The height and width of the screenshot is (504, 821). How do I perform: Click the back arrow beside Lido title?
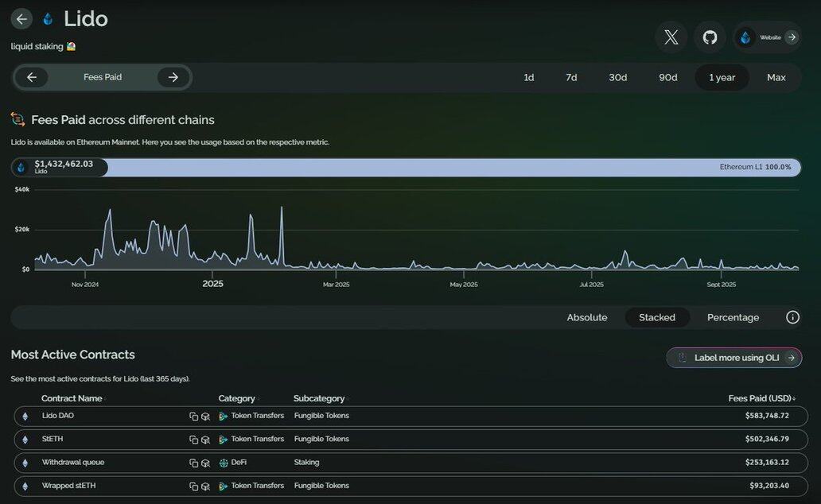[x=21, y=19]
